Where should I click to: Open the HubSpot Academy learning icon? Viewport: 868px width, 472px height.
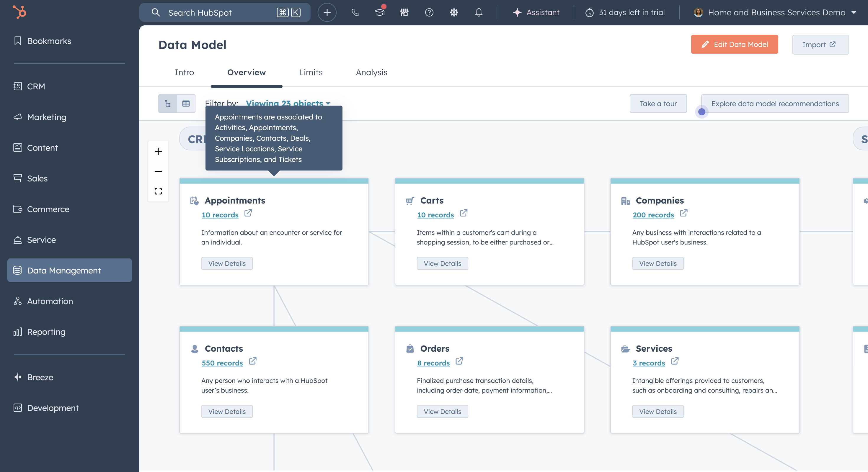point(379,12)
